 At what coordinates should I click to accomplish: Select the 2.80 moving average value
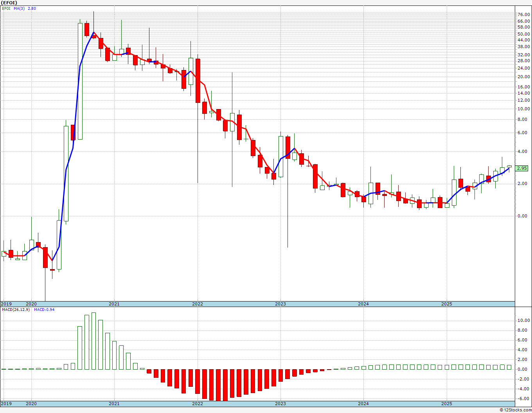(32, 8)
